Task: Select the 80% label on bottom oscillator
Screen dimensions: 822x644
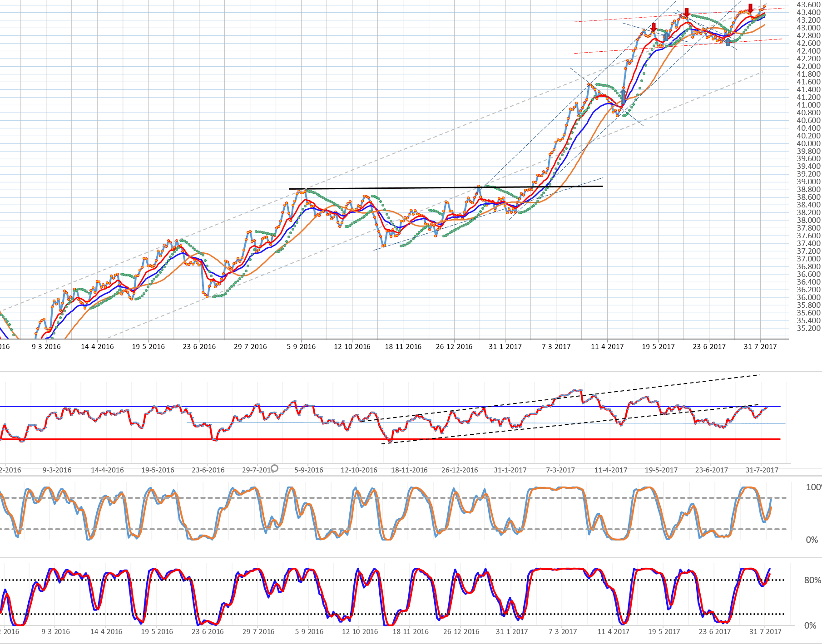Action: [812, 580]
